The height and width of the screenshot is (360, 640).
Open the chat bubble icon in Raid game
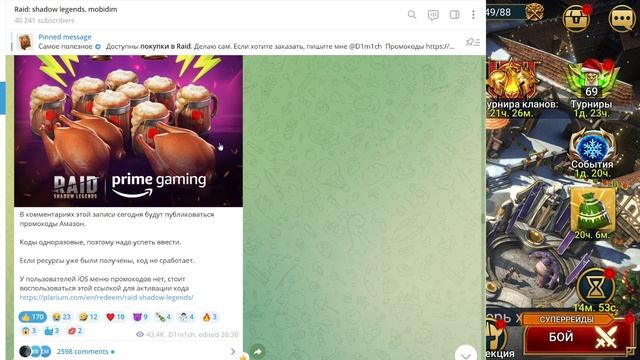(622, 18)
